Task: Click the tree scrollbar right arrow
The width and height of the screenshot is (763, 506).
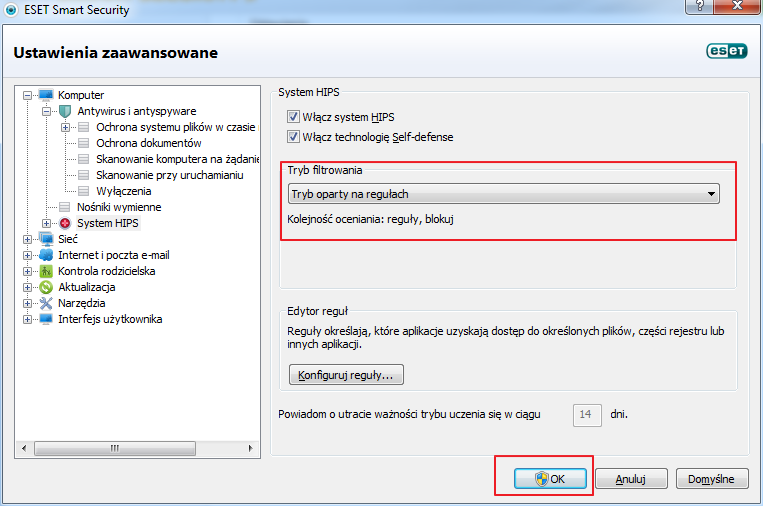Action: [x=250, y=448]
